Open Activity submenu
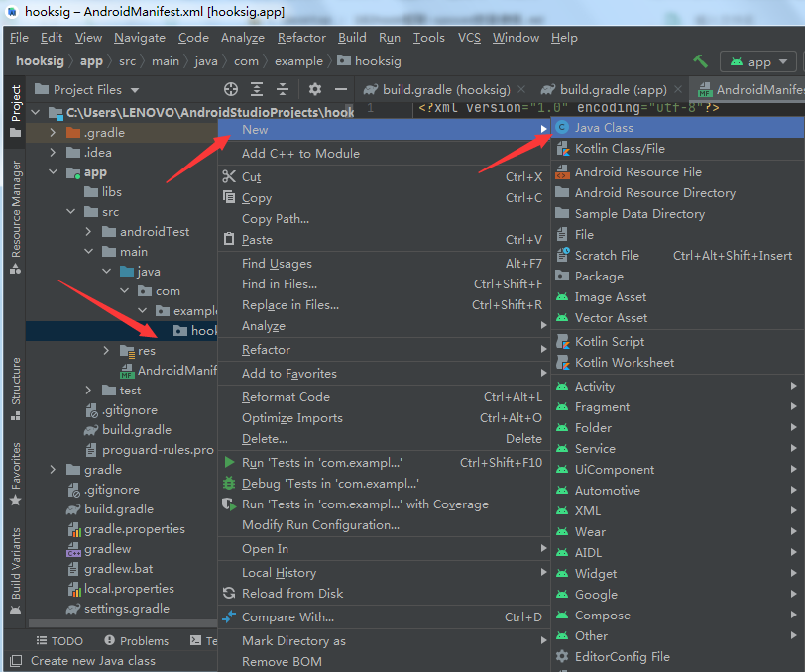 coord(678,387)
